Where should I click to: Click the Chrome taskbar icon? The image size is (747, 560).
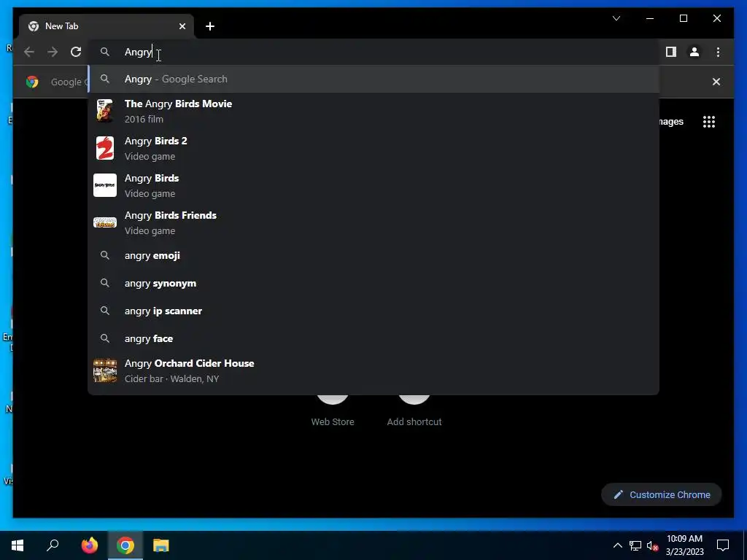(x=125, y=545)
